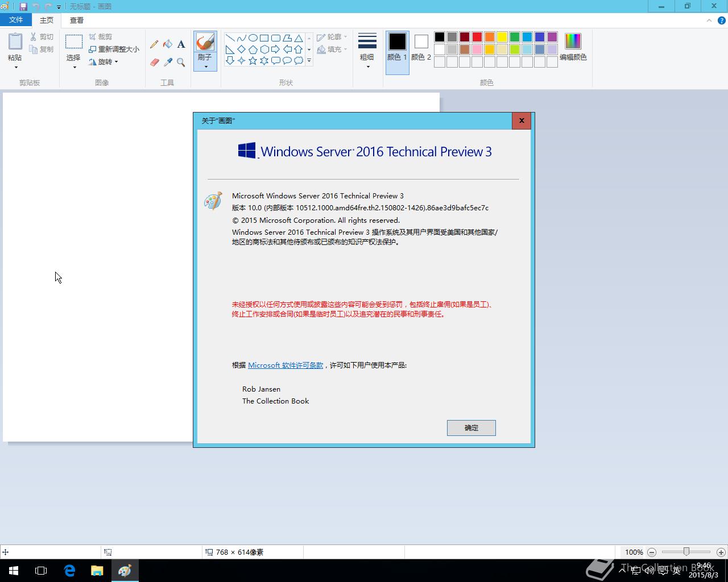Click the Undo arrow in title bar
728x582 pixels.
coord(36,6)
